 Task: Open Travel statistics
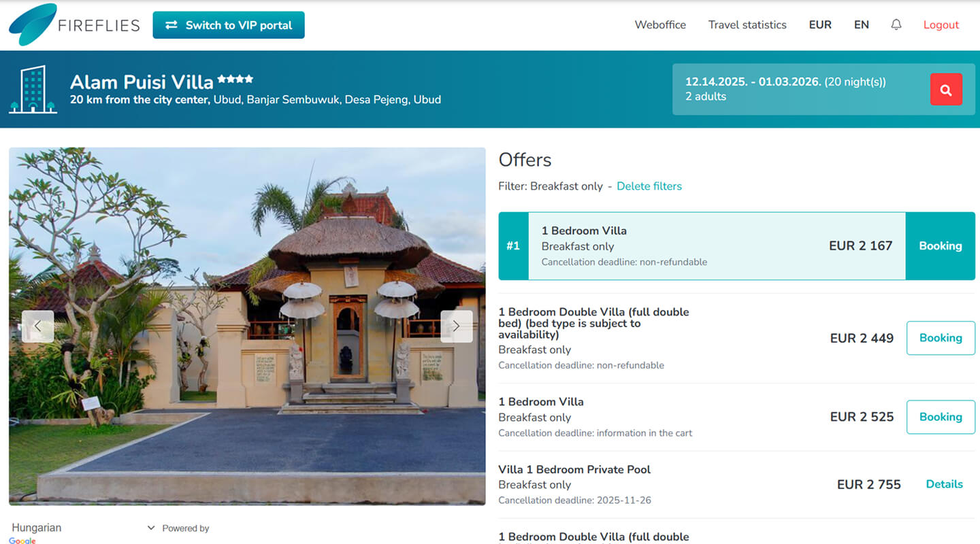click(x=747, y=24)
